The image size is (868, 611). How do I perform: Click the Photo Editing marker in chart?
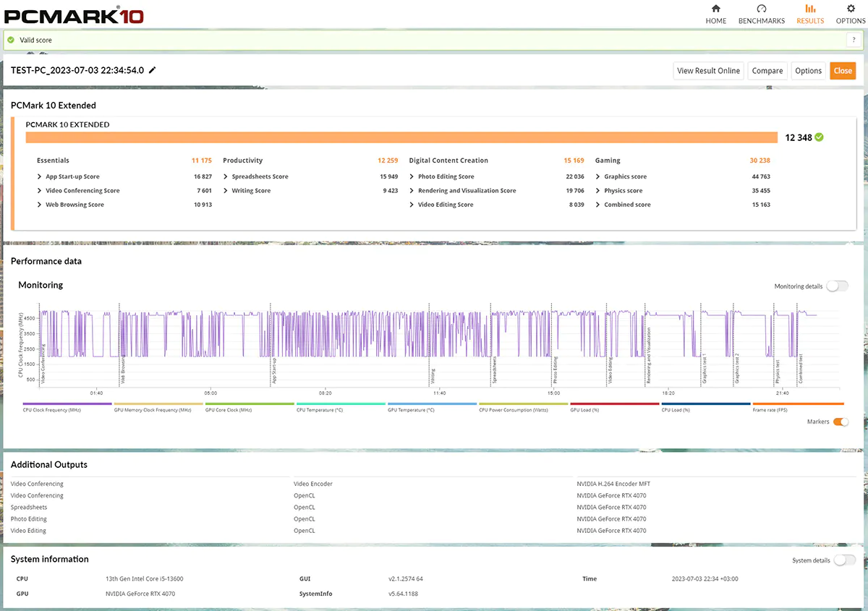pyautogui.click(x=556, y=370)
